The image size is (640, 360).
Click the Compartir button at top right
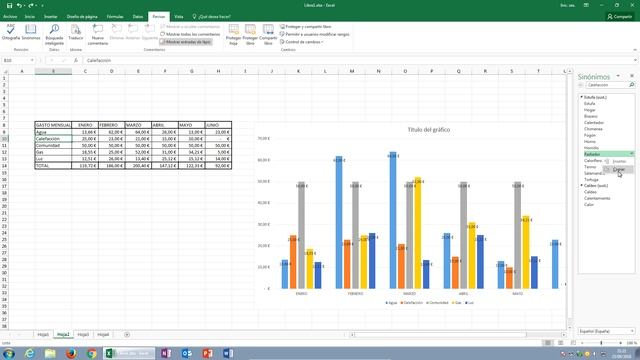620,17
